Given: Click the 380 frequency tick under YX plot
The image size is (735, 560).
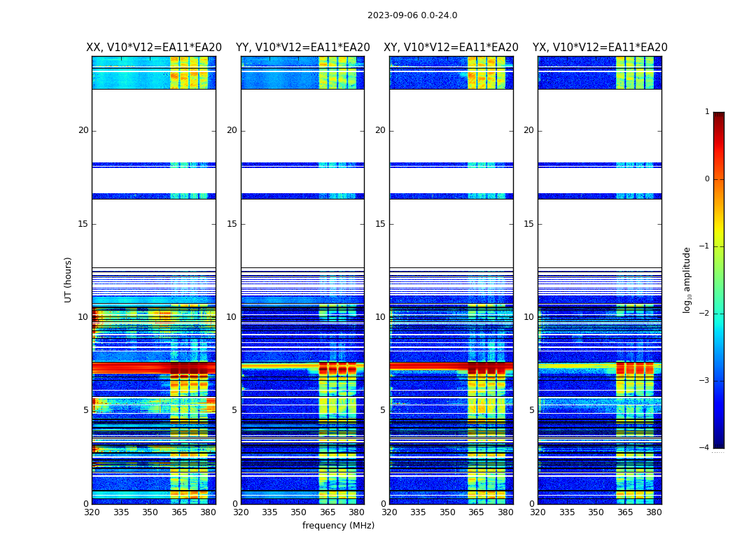Looking at the screenshot, I should click(654, 512).
